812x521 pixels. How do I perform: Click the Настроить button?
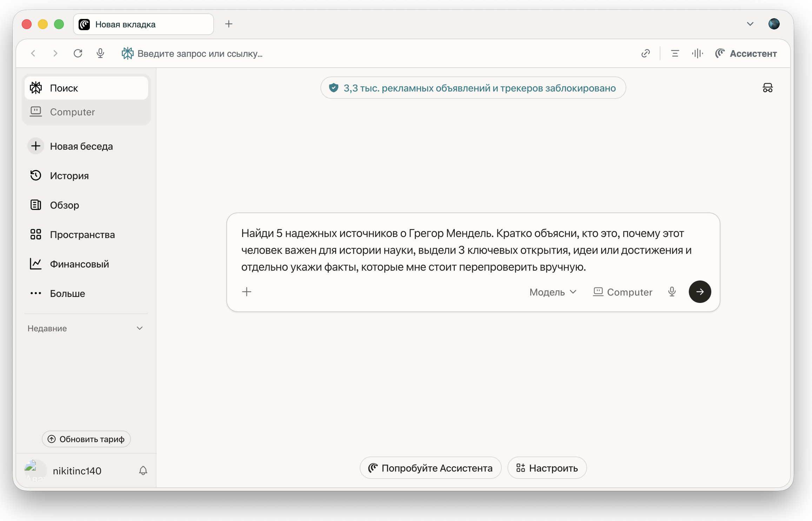click(547, 468)
